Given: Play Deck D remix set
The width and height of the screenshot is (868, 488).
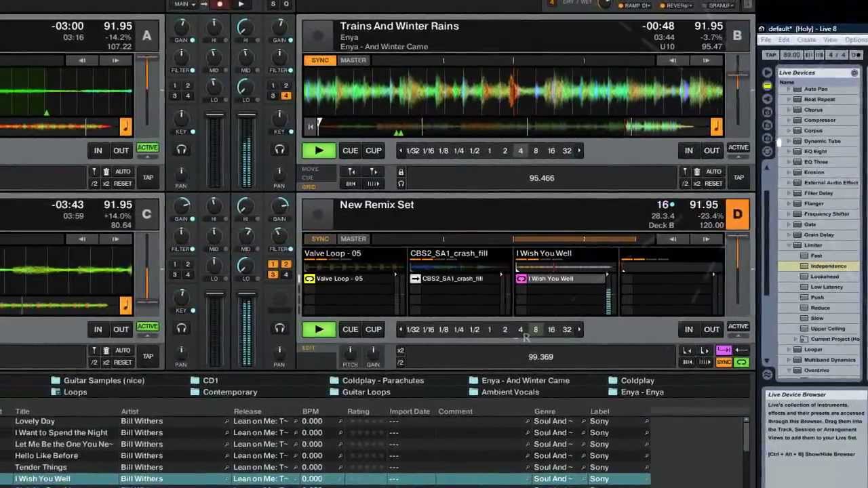Looking at the screenshot, I should tap(319, 329).
